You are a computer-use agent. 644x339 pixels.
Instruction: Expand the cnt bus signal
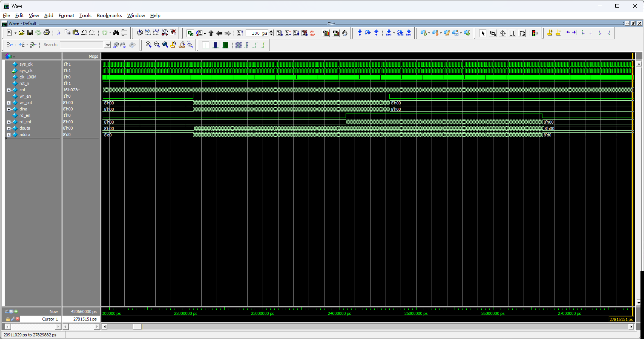point(9,90)
